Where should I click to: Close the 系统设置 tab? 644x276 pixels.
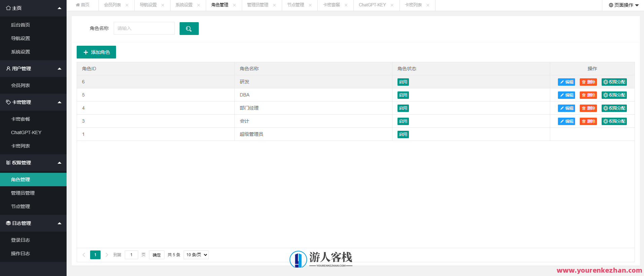click(198, 5)
